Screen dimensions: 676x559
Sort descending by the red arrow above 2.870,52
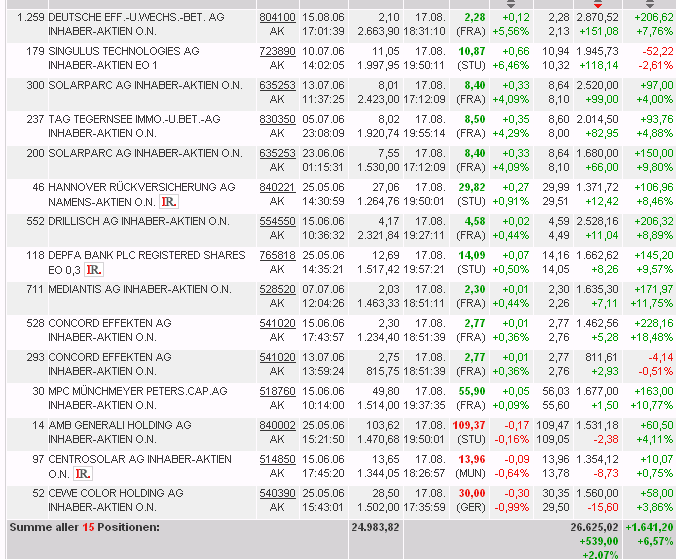click(x=598, y=4)
